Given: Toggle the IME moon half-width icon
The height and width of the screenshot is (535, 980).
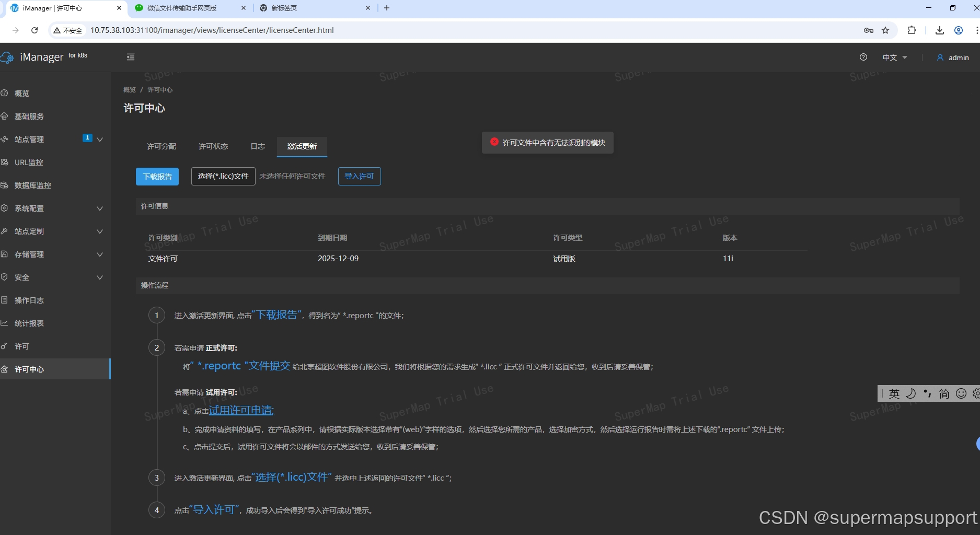Looking at the screenshot, I should click(911, 393).
